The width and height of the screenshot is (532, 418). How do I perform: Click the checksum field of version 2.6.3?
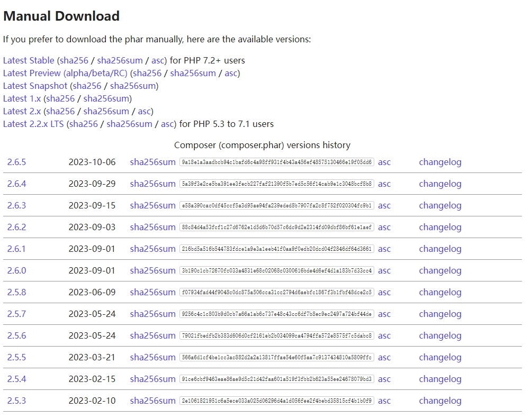(277, 205)
